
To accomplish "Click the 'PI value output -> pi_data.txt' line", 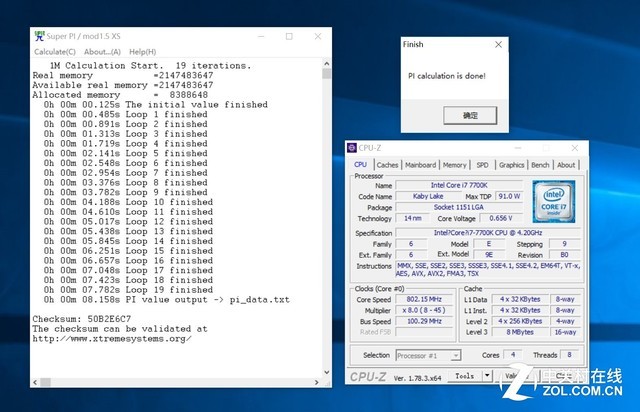I will (x=167, y=300).
